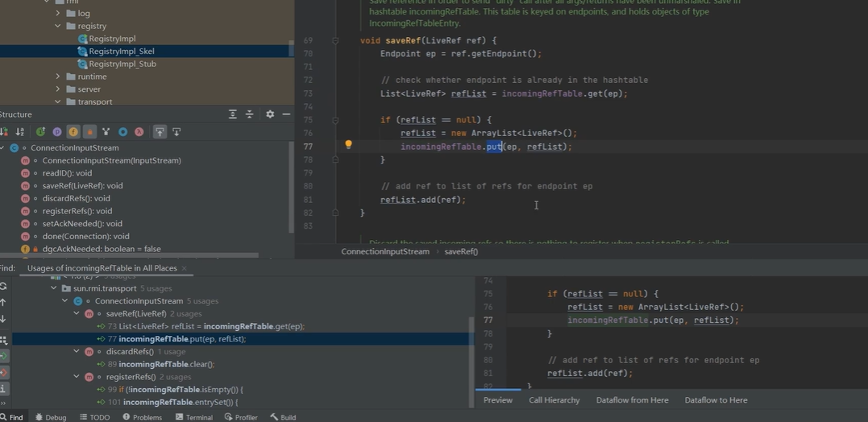868x422 pixels.
Task: Toggle Show Properties purple icon
Action: pos(57,132)
